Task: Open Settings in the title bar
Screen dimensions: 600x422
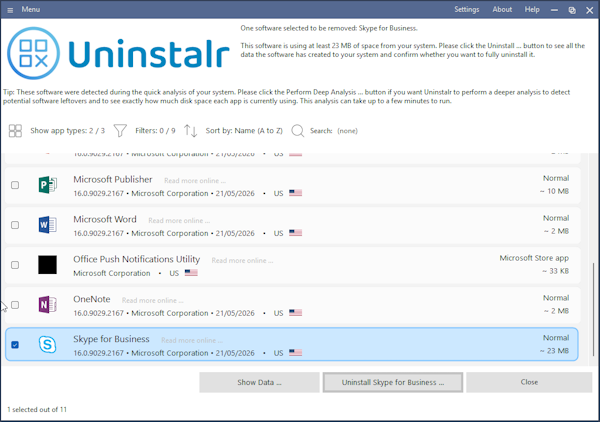Action: click(x=466, y=10)
